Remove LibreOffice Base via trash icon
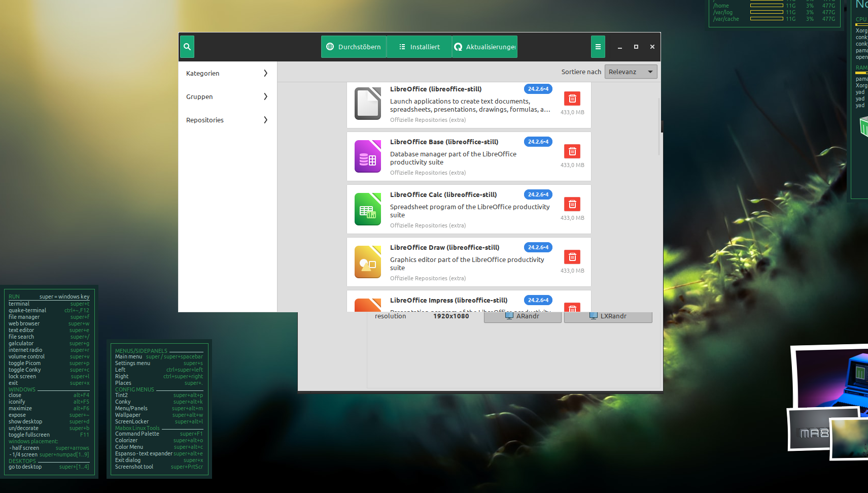This screenshot has width=868, height=493. (x=572, y=151)
